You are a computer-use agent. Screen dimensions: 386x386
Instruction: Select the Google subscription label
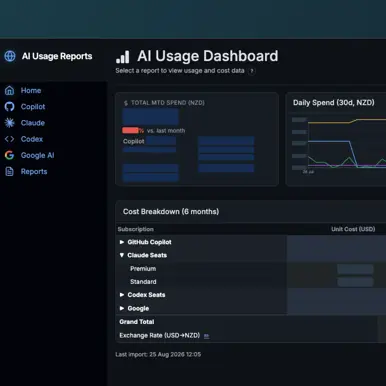pos(138,309)
